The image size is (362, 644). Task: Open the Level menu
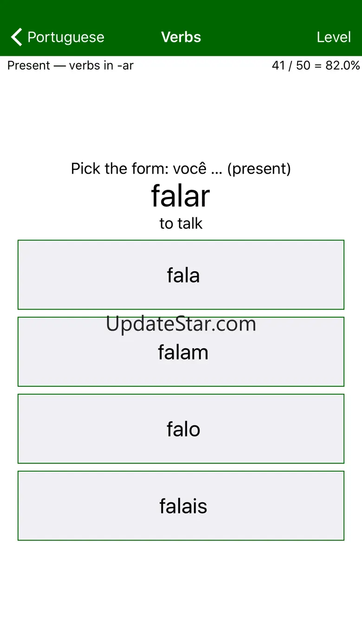click(x=333, y=37)
